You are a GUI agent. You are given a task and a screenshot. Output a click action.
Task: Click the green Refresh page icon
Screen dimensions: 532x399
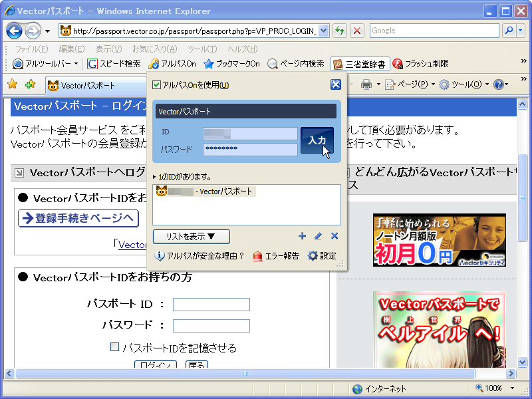[340, 31]
